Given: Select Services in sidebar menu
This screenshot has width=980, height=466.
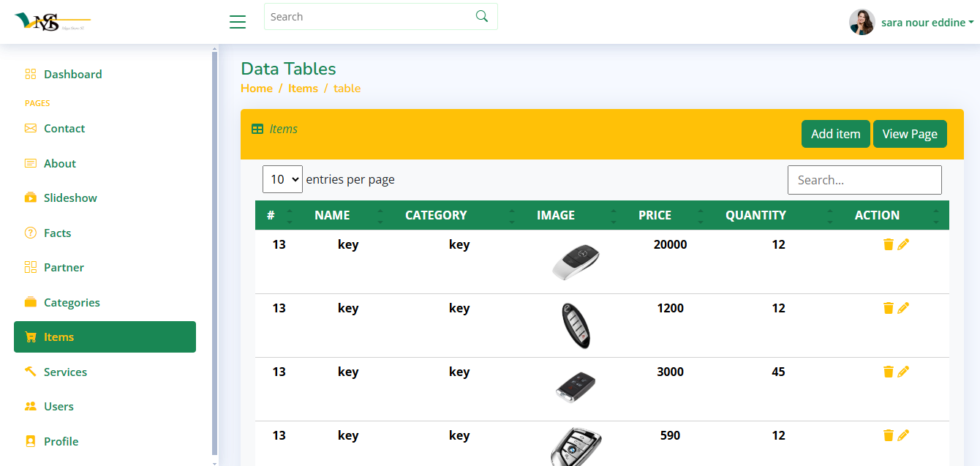Looking at the screenshot, I should point(65,372).
